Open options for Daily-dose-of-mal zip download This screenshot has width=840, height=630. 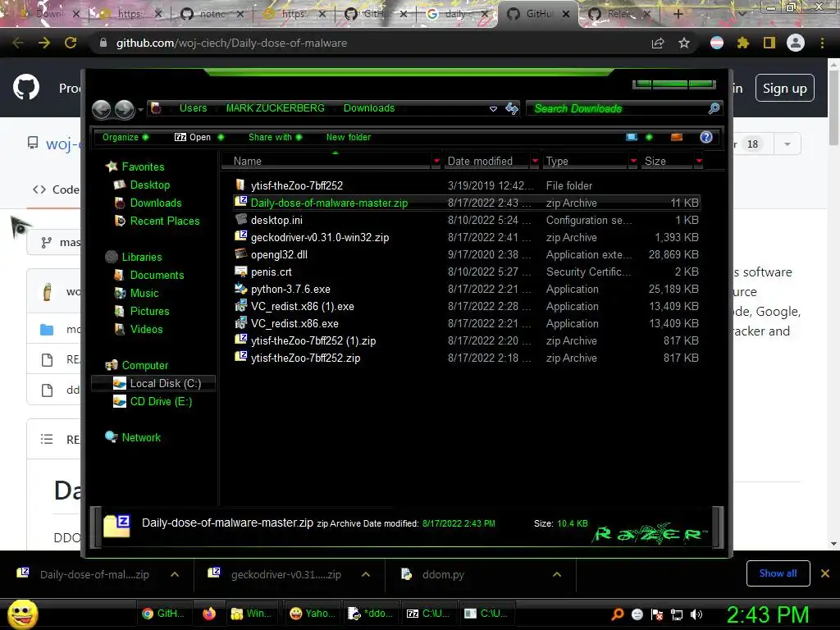pos(175,574)
